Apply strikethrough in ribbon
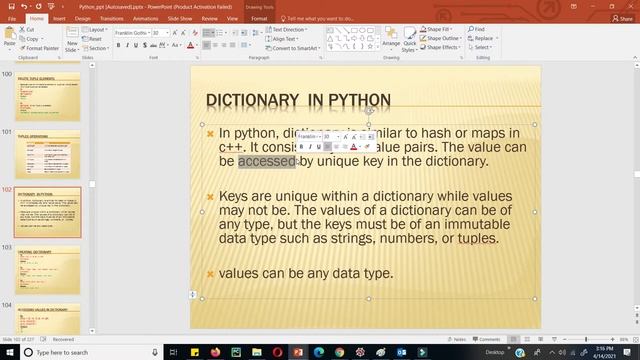640x360 pixels. pos(153,45)
